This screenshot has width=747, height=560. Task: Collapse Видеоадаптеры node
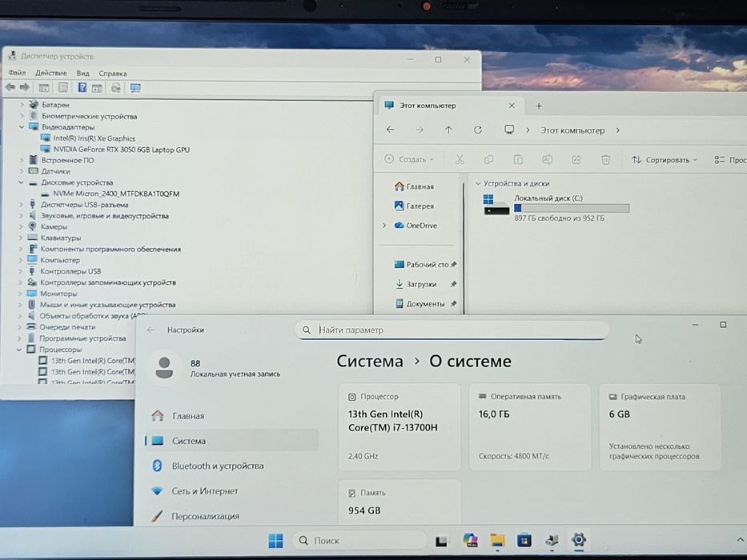22,127
